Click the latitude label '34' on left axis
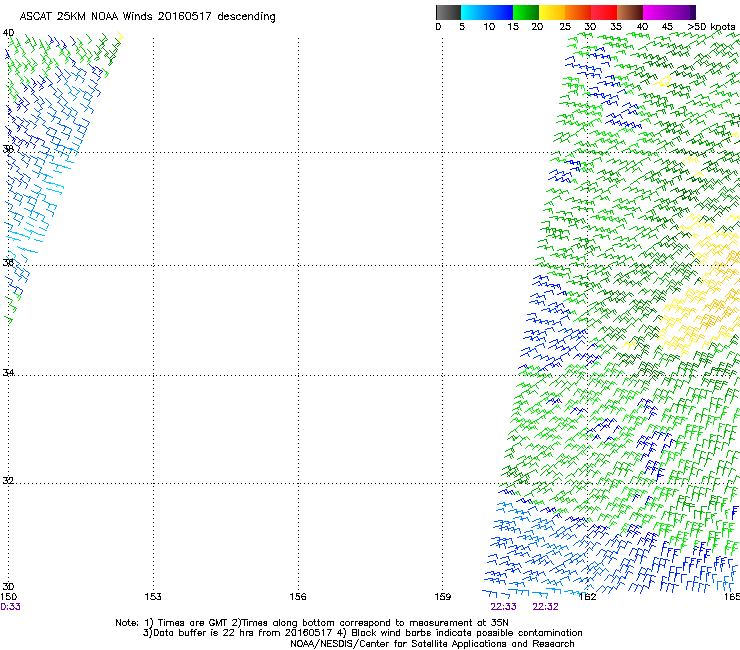Image resolution: width=740 pixels, height=650 pixels. point(8,372)
